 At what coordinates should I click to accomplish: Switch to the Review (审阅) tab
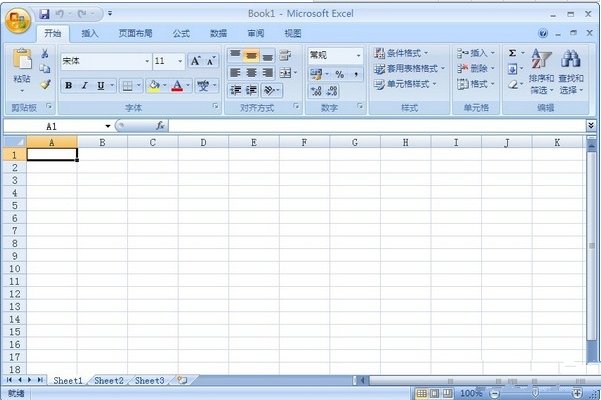256,33
